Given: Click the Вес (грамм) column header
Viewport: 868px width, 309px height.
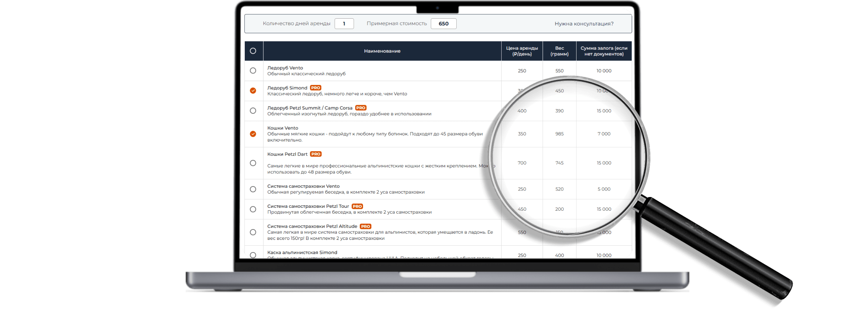Looking at the screenshot, I should click(x=559, y=51).
